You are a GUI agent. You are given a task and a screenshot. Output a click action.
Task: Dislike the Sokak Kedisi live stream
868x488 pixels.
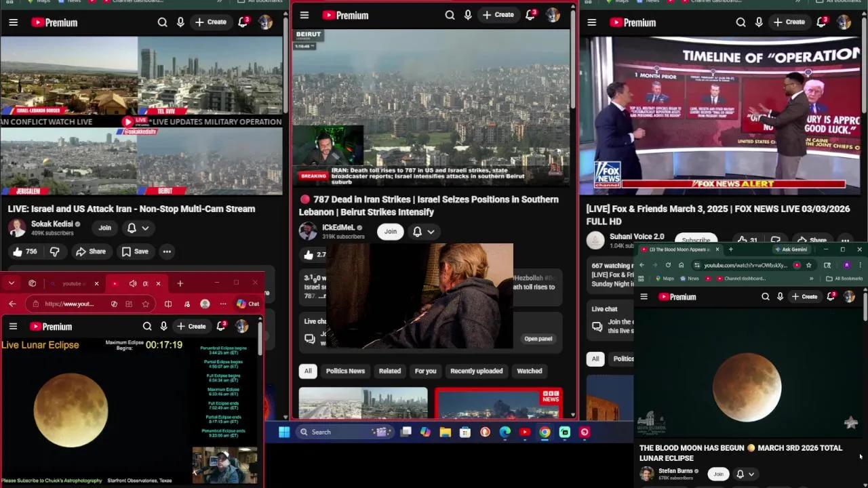click(55, 251)
